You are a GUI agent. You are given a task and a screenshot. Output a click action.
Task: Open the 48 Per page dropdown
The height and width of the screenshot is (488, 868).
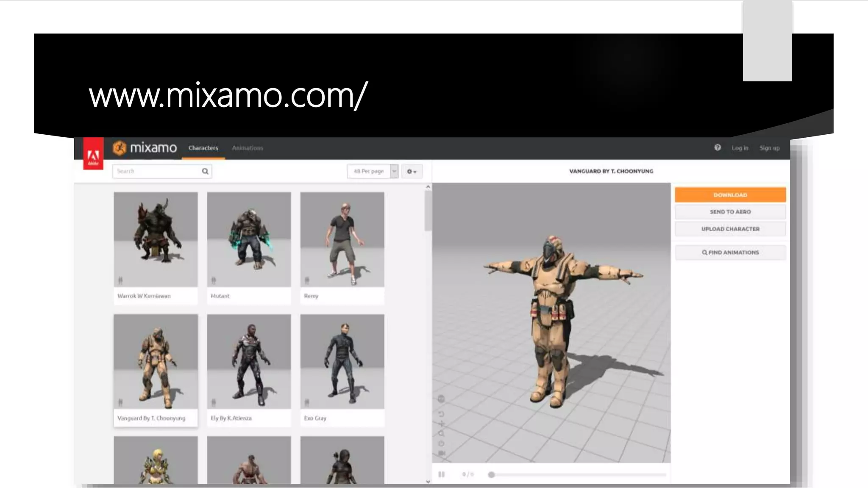372,171
